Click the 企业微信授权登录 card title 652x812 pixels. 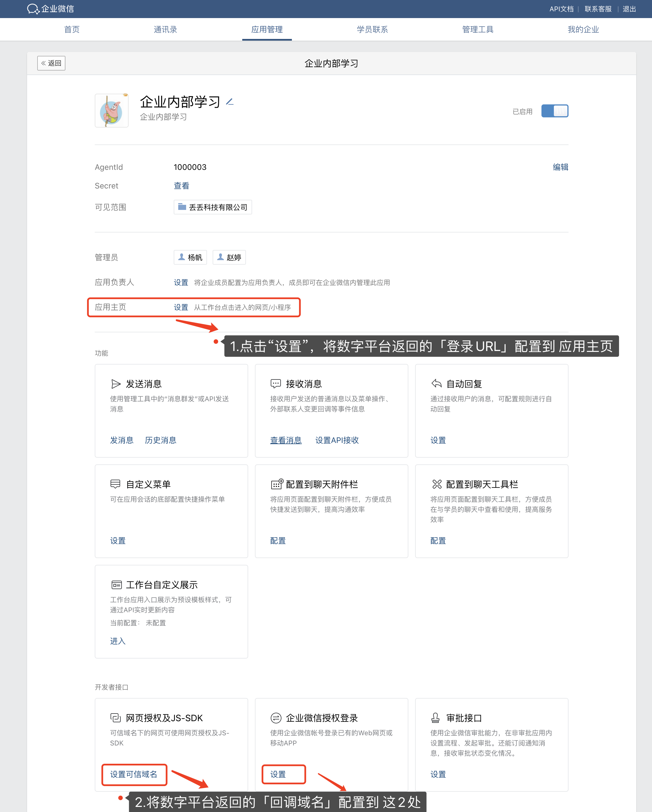pos(322,718)
